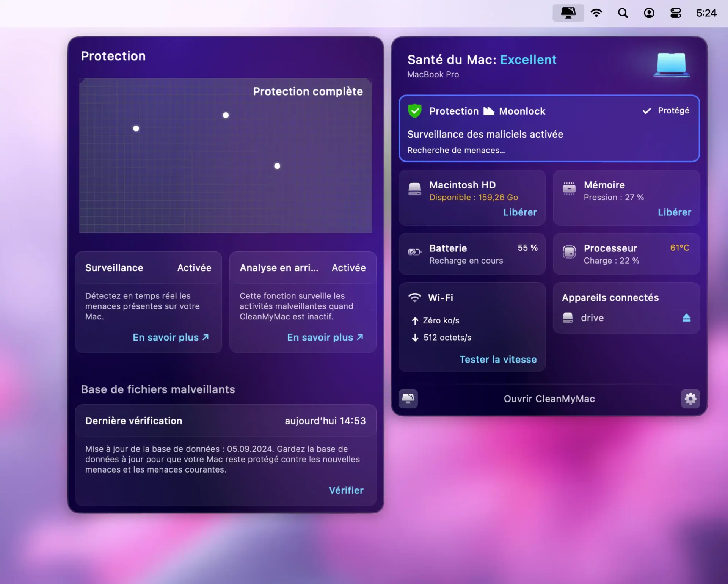Expand the Protection Moonlock status panel
Screen dimensions: 728x584
549,129
